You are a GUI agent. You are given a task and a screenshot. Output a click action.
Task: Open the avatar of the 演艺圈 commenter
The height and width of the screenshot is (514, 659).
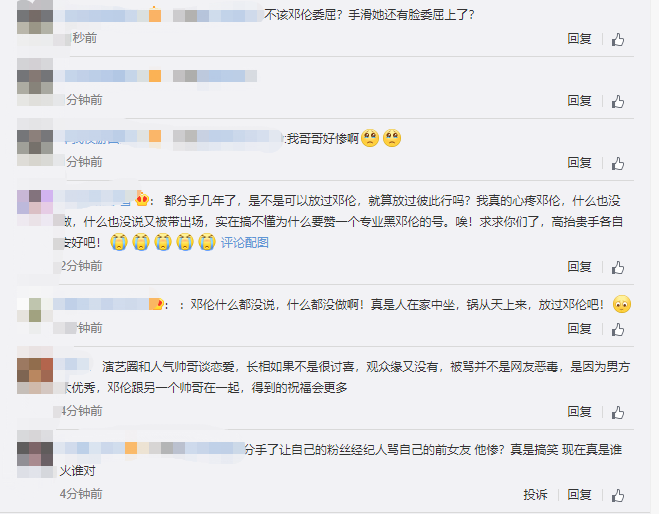click(35, 370)
